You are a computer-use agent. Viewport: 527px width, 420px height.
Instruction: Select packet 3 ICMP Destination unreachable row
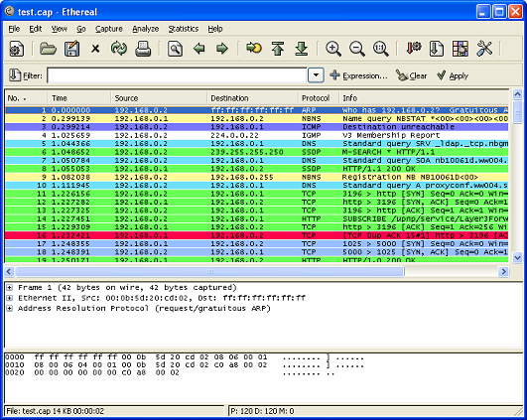click(x=257, y=127)
